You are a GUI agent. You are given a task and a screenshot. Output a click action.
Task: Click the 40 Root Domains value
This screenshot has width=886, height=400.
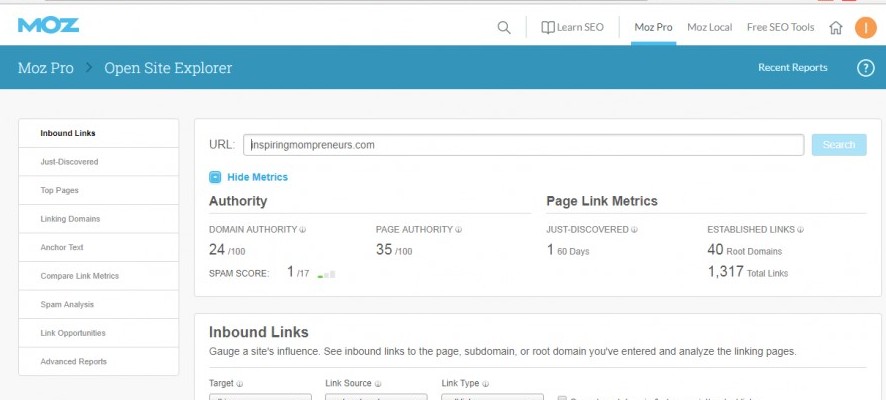(x=745, y=250)
